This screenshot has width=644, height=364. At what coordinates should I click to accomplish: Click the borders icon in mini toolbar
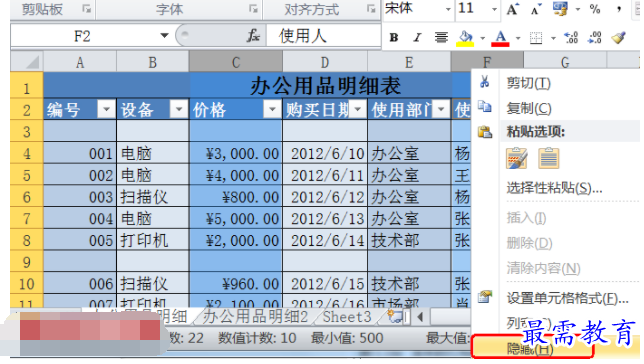(536, 38)
